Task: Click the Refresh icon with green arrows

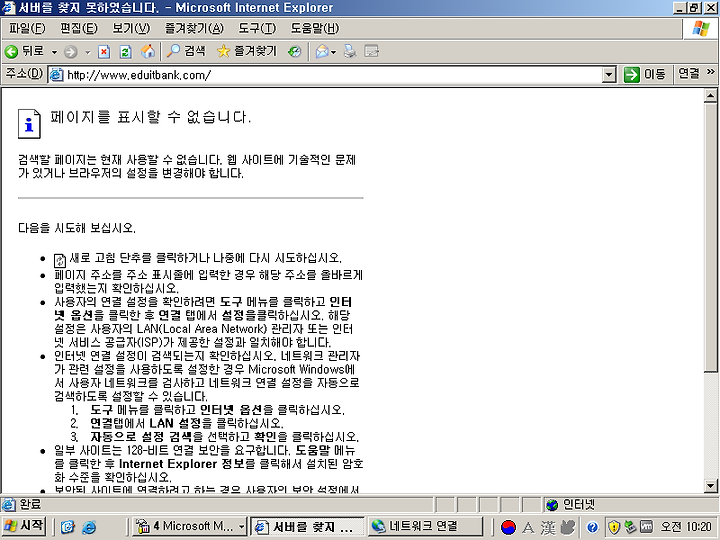Action: pos(125,51)
